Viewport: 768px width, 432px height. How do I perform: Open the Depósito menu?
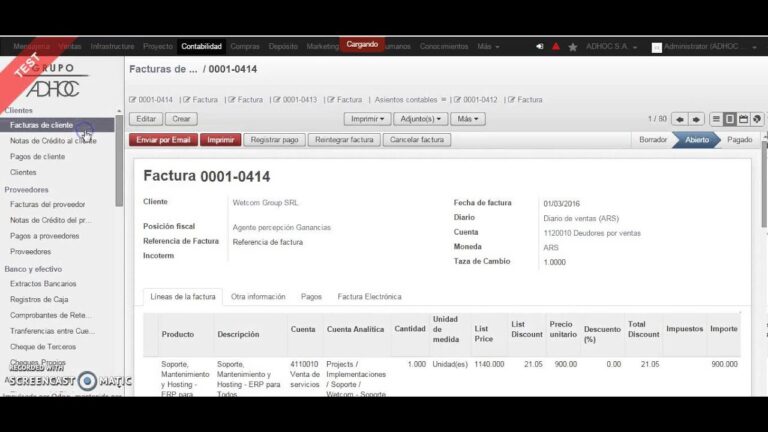coord(283,47)
